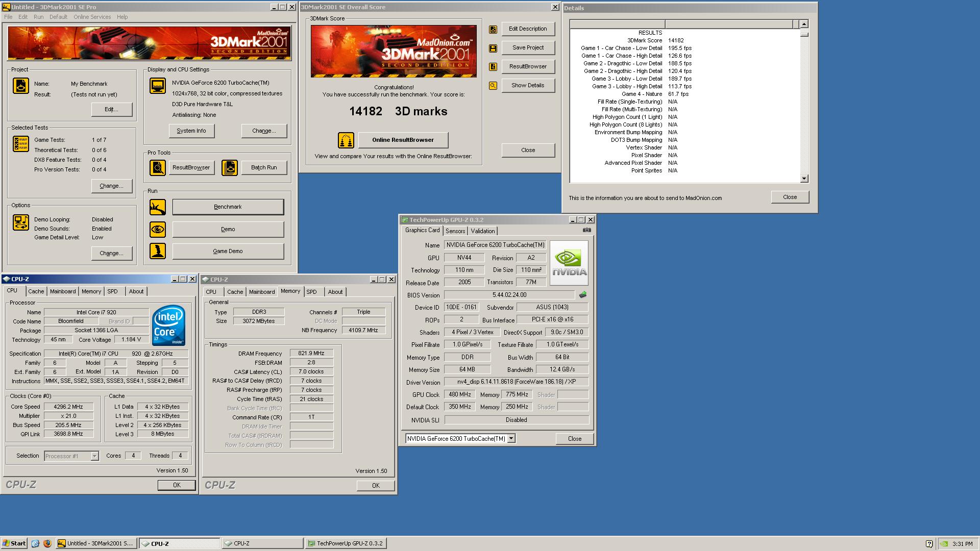980x551 pixels.
Task: Open the Online Services menu
Action: tap(92, 17)
